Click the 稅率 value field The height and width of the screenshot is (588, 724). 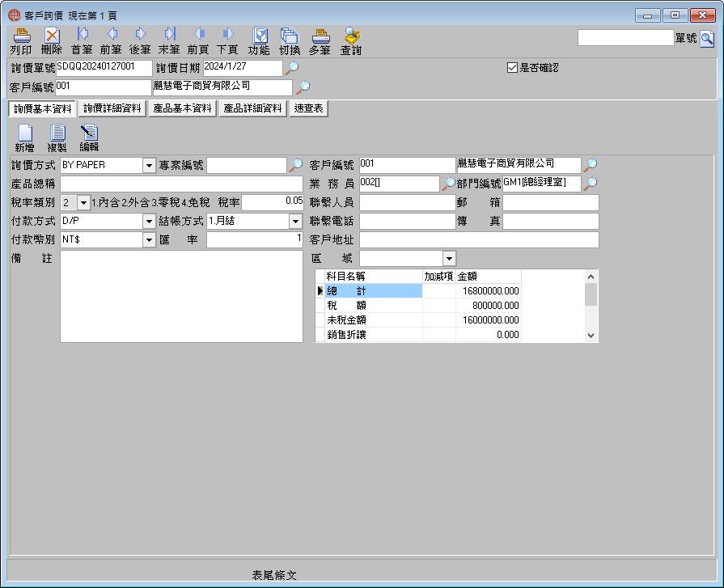pyautogui.click(x=273, y=203)
